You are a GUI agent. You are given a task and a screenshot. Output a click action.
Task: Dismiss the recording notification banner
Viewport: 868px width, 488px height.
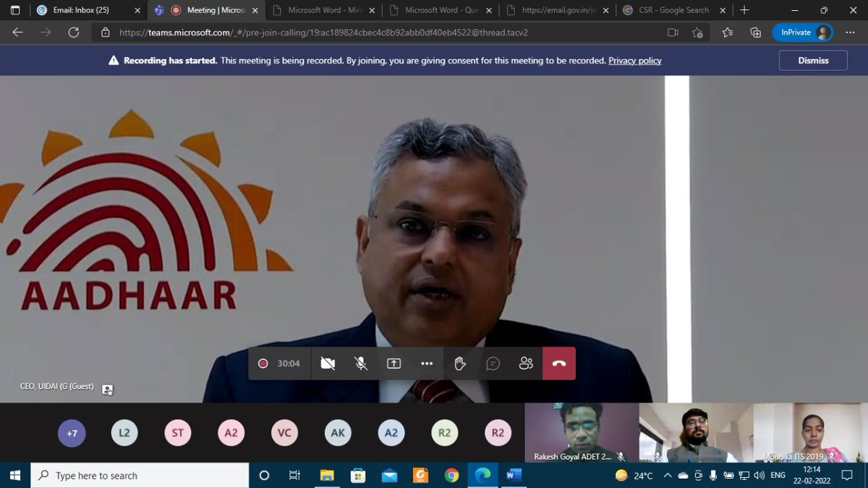click(x=813, y=60)
